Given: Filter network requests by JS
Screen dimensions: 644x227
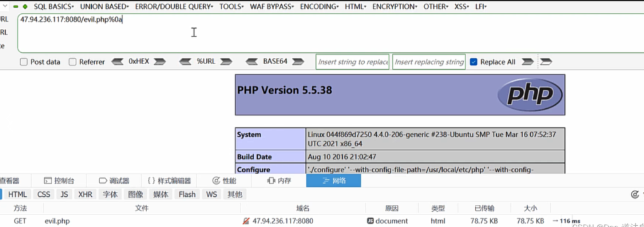Looking at the screenshot, I should pyautogui.click(x=65, y=194).
